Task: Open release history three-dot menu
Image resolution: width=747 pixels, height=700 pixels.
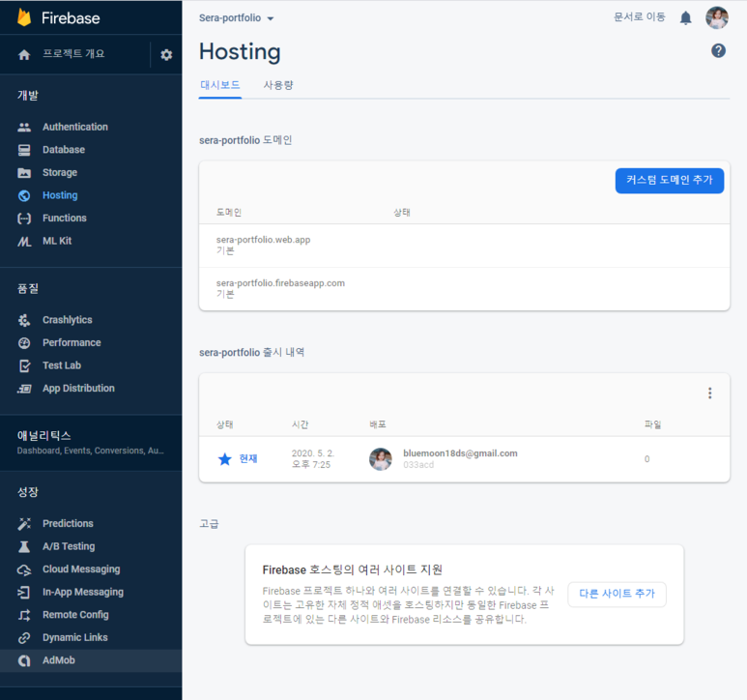Action: (709, 394)
